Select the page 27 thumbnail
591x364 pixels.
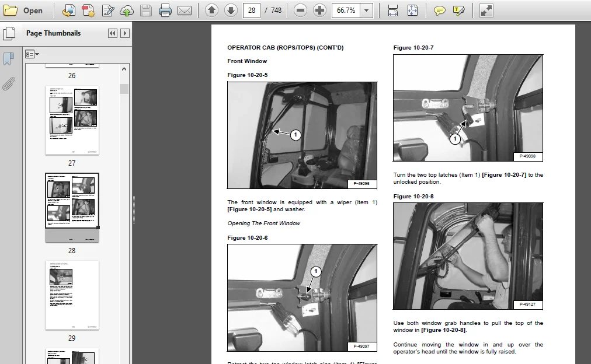pos(72,120)
